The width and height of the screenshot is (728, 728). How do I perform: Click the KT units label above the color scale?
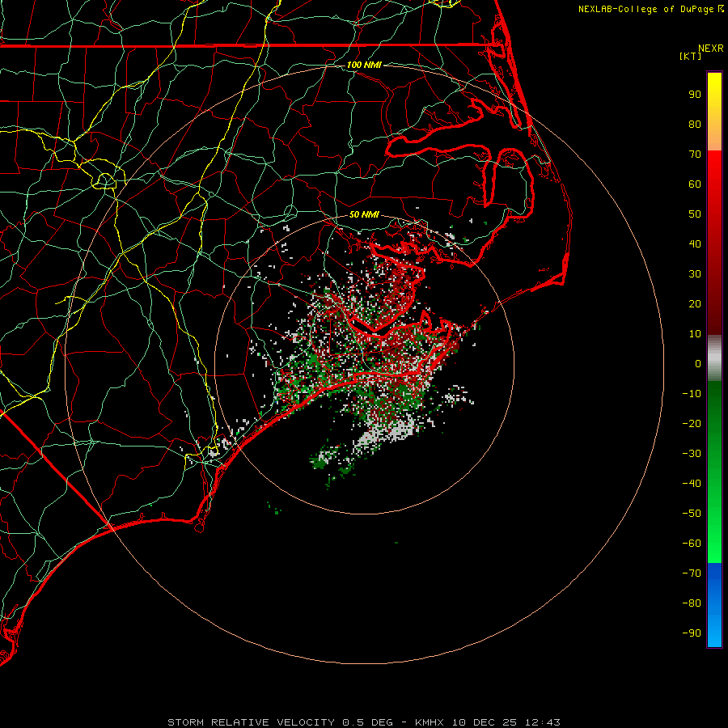point(691,56)
